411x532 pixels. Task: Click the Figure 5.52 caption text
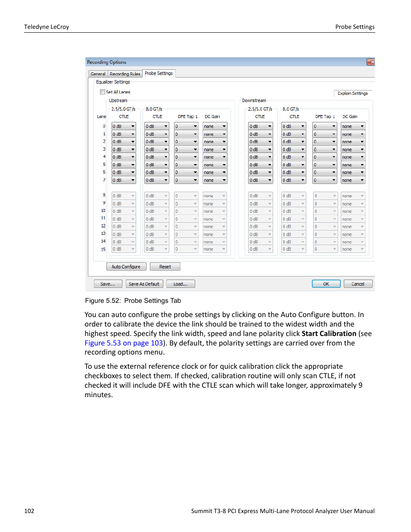pos(133,301)
